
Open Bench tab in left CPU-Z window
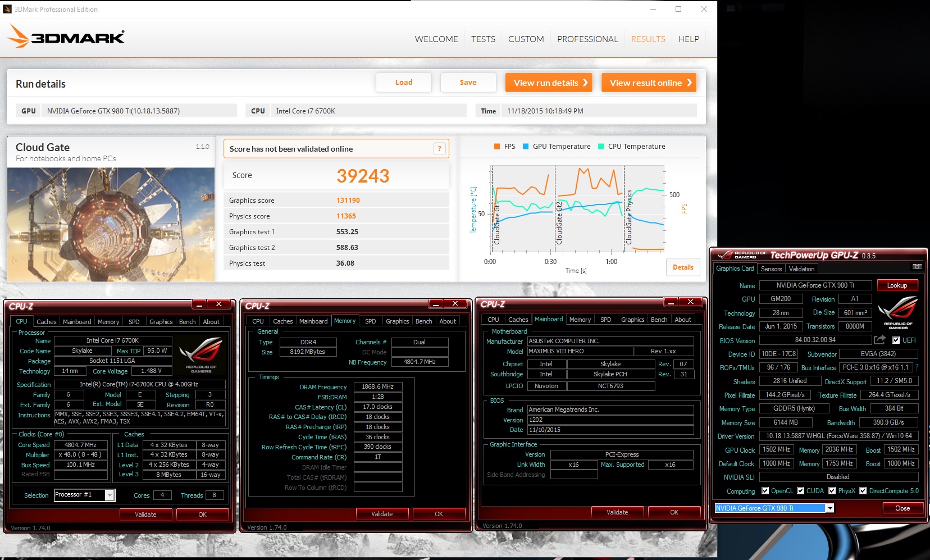click(187, 322)
